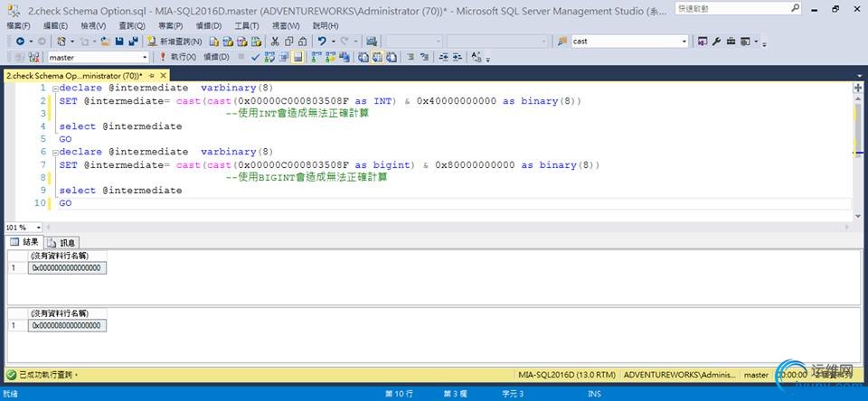
Task: Open the master database dropdown
Action: click(x=144, y=57)
